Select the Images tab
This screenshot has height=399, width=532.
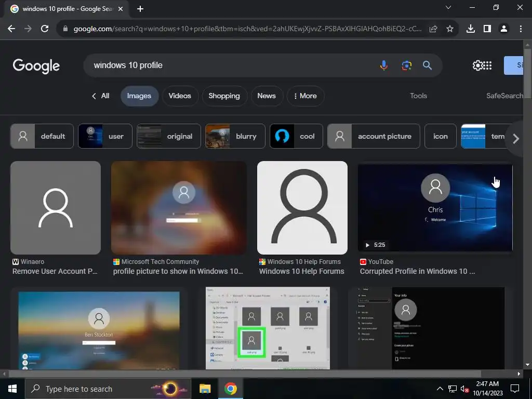point(139,96)
